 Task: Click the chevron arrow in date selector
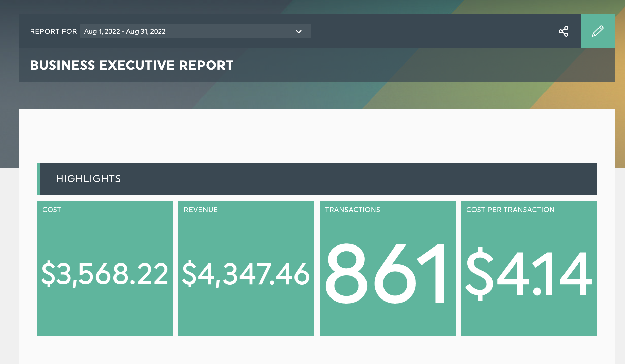pyautogui.click(x=298, y=32)
